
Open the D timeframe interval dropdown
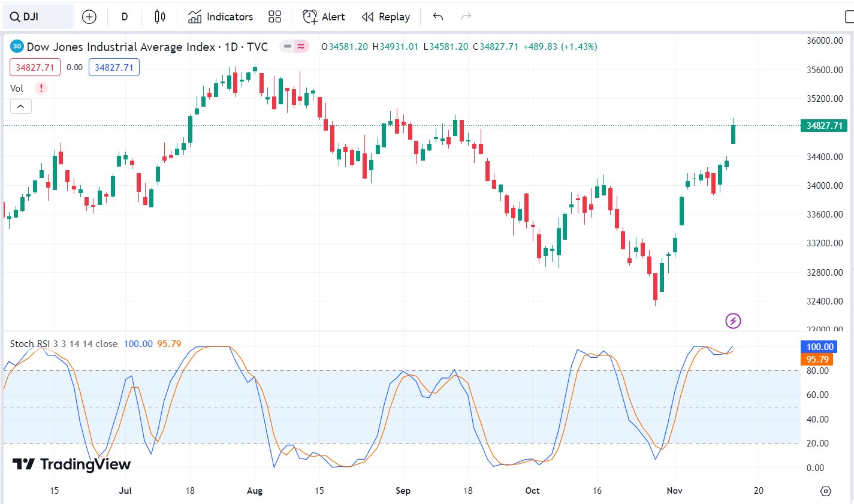point(125,17)
